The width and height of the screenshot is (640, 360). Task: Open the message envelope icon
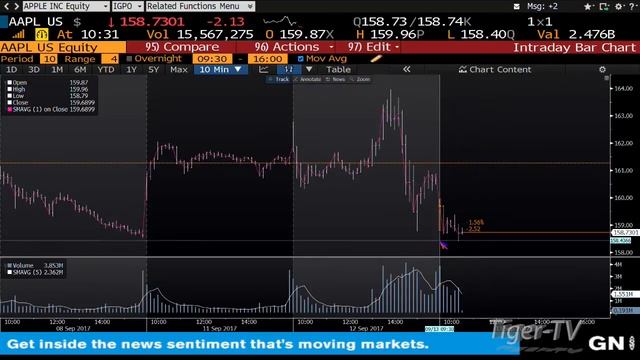pyautogui.click(x=516, y=7)
